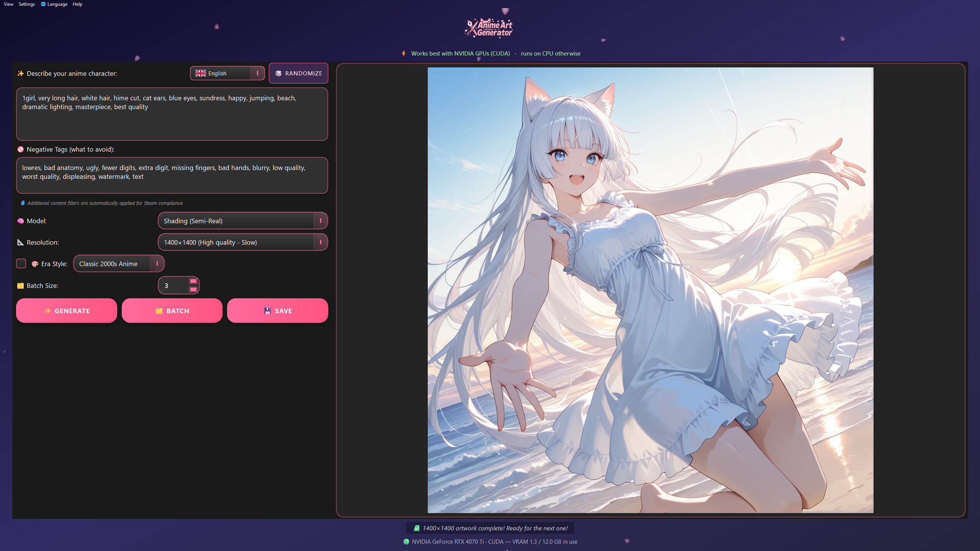Open the Era Style dropdown Classic 2000s Anime

tap(119, 264)
